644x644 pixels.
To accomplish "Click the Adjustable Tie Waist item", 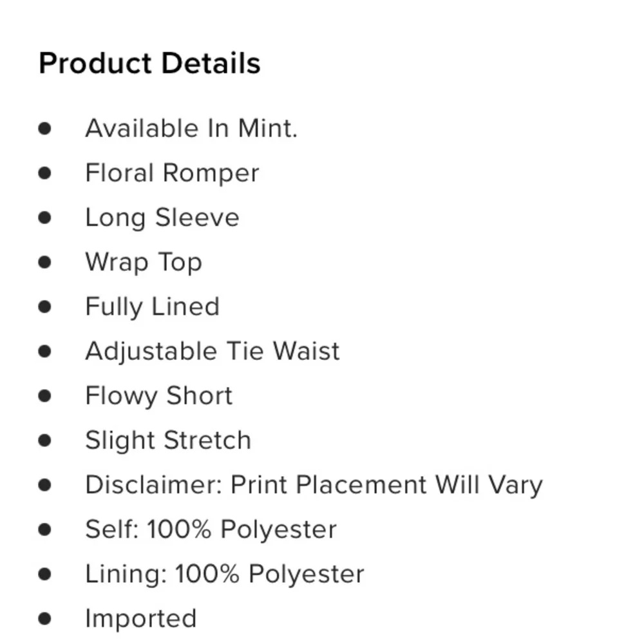I will pyautogui.click(x=212, y=351).
